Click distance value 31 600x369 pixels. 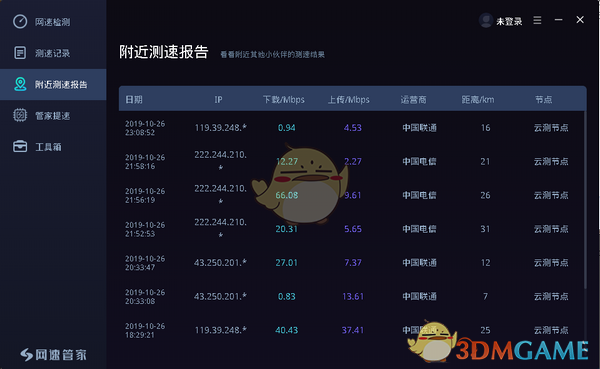[x=485, y=229]
